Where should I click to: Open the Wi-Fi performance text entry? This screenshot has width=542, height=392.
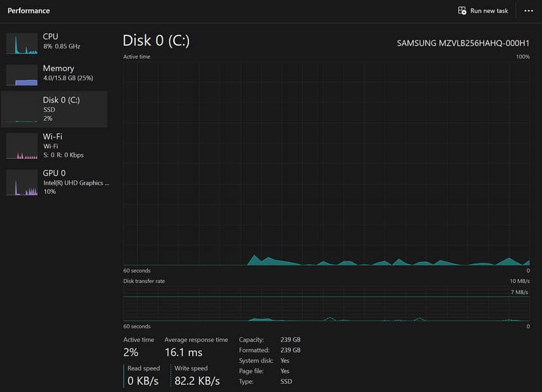[63, 146]
